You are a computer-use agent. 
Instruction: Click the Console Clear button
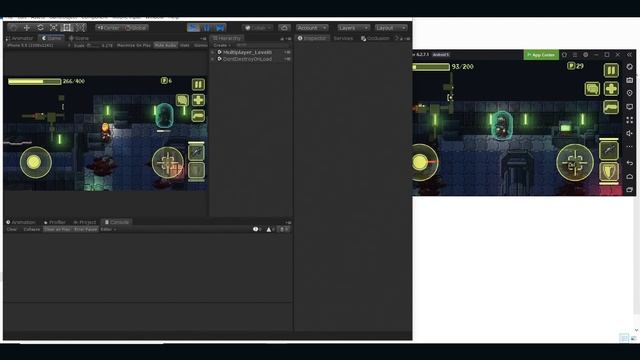[x=12, y=229]
